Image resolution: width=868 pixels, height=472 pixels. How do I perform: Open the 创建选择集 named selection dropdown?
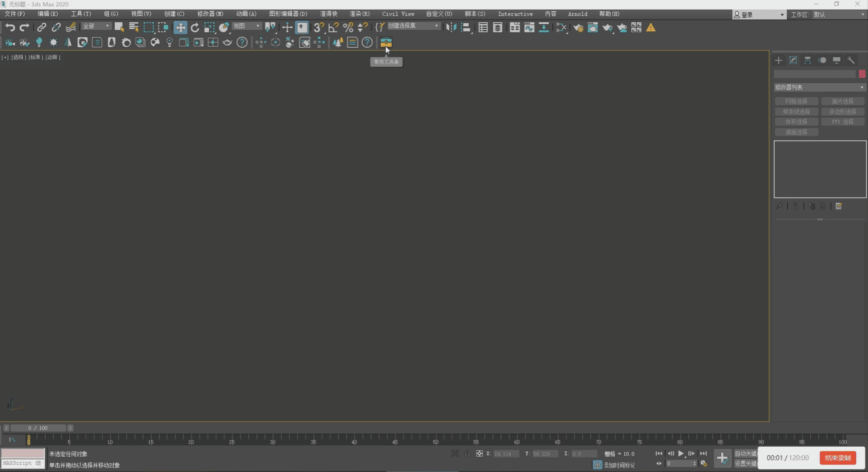point(413,26)
